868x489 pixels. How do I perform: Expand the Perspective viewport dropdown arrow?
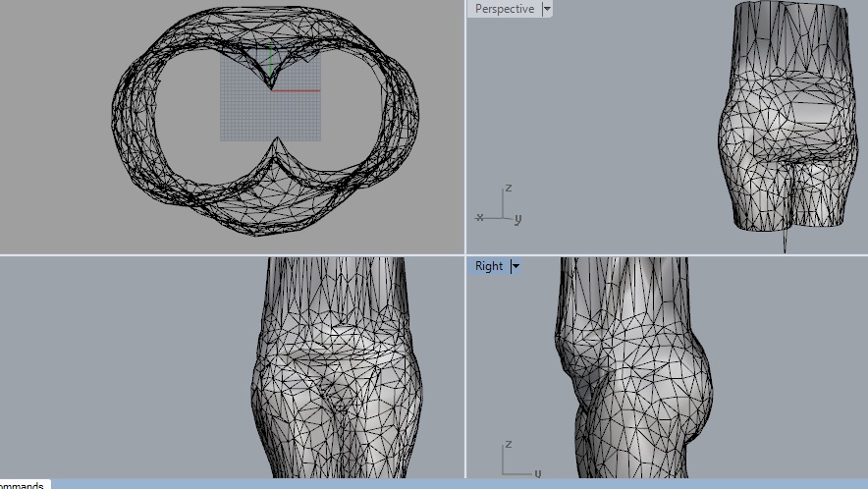547,9
